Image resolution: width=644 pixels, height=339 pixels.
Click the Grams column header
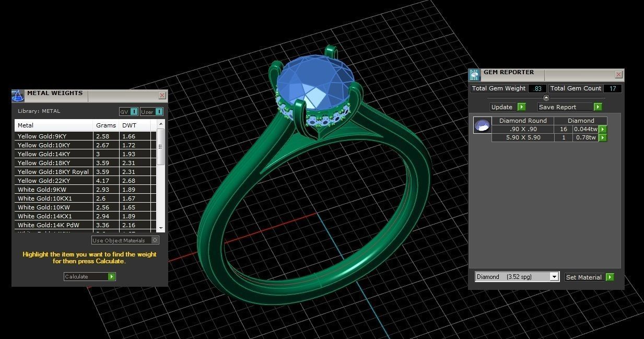coord(107,125)
